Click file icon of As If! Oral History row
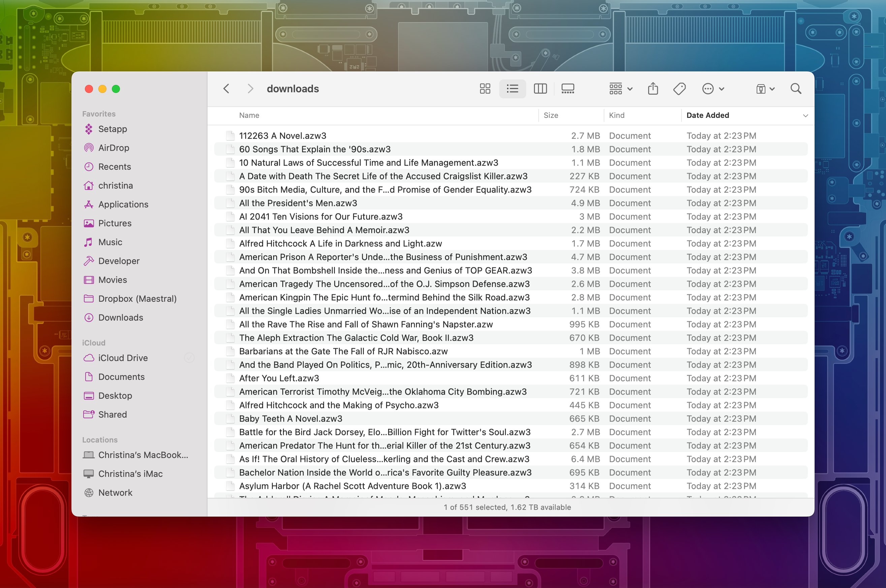This screenshot has width=886, height=588. 230,459
